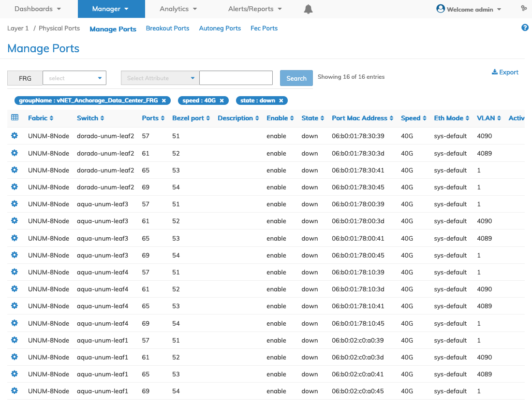Export the ports table
This screenshot has width=532, height=402.
point(505,72)
